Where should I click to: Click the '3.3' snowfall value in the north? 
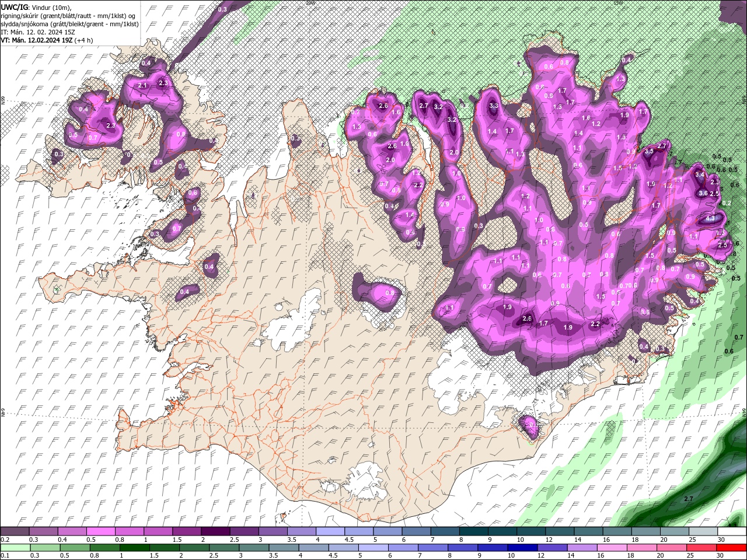(x=494, y=106)
